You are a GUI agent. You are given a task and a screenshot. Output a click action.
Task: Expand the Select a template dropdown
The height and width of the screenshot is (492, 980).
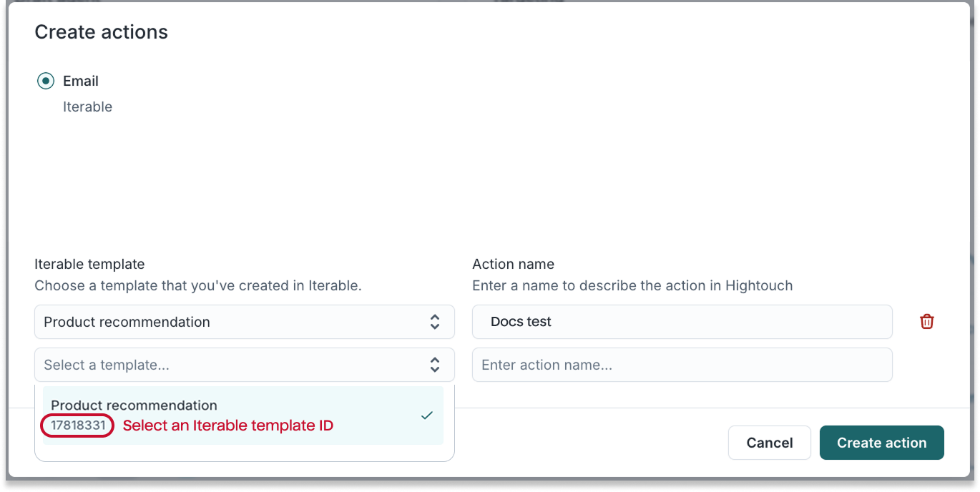[x=243, y=365]
